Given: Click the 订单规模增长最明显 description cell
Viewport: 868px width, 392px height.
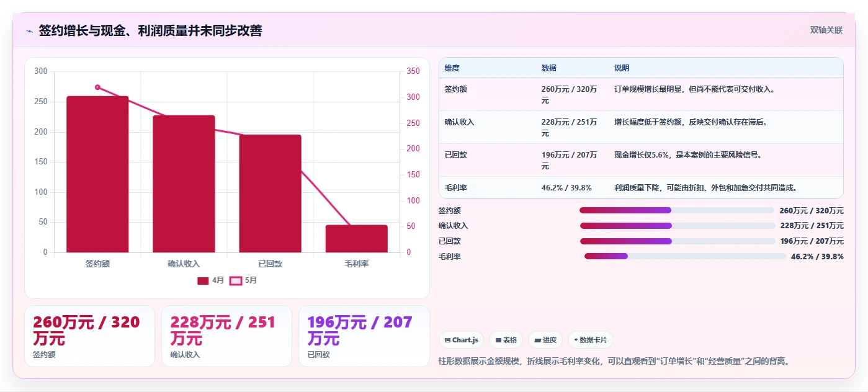Looking at the screenshot, I should pos(694,89).
